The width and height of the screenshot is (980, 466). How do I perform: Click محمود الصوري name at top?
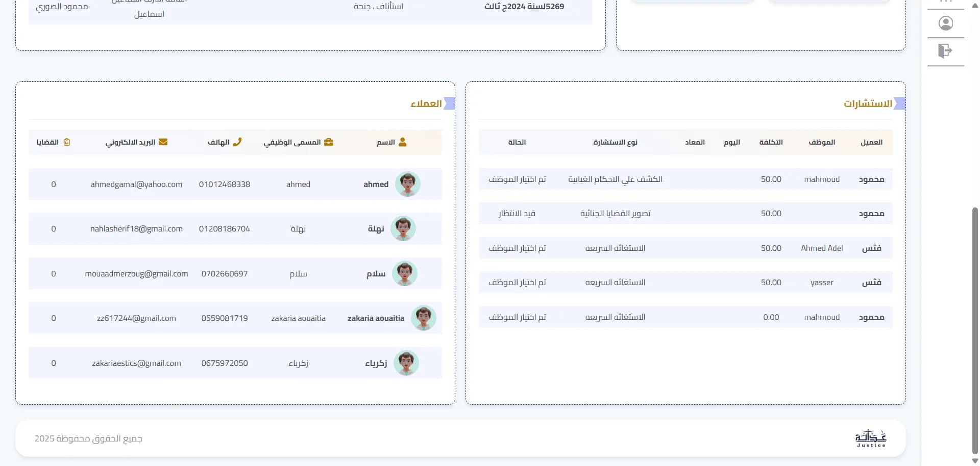(62, 7)
